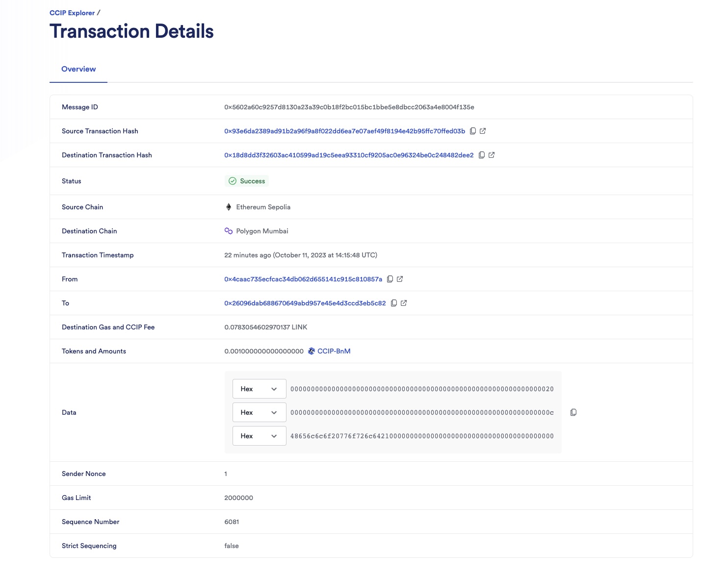
Task: Select the fee value 0.0783054602970137 LINK
Action: point(266,327)
